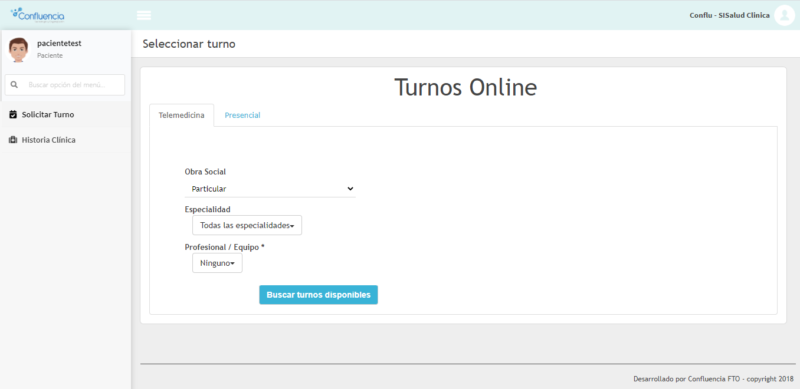Screen dimensions: 800x389
Task: Click the 'Paciente' role text under username
Action: pos(50,56)
